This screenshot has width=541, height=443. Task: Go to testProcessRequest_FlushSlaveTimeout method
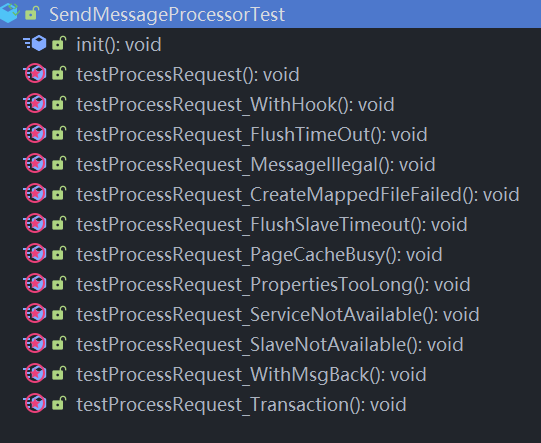(x=272, y=225)
